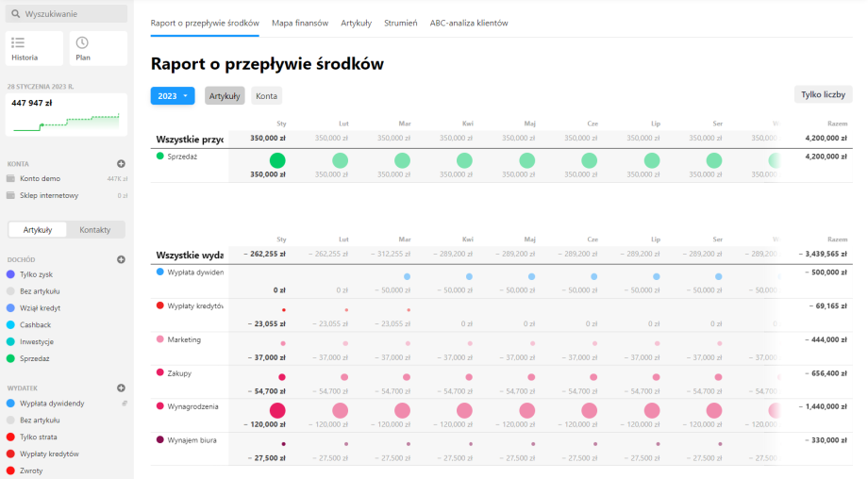
Task: Click the Konto demo wallet icon
Action: [x=11, y=178]
